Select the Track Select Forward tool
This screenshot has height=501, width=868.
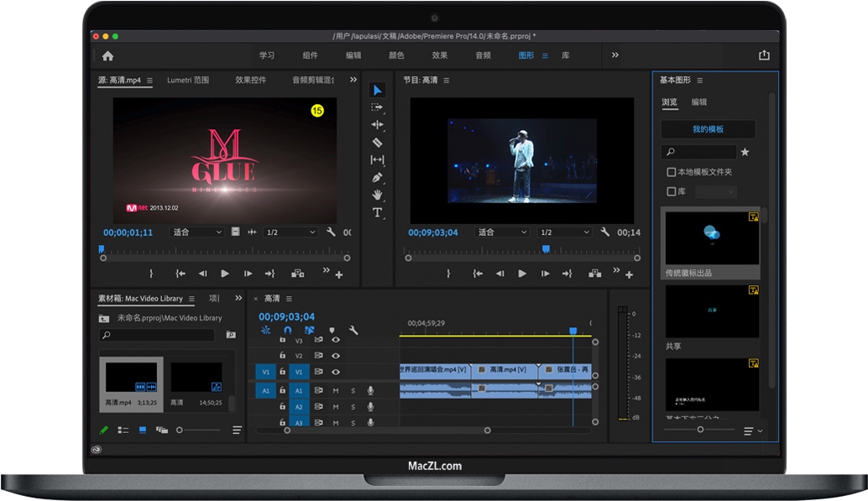pyautogui.click(x=376, y=107)
